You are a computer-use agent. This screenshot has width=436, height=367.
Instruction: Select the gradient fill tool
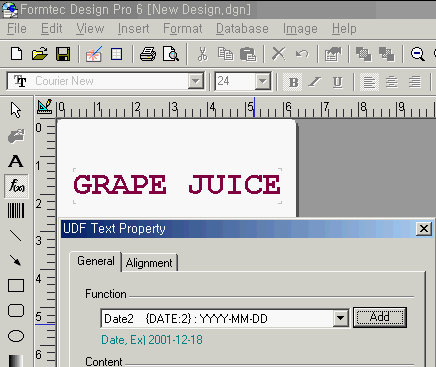[x=16, y=361]
